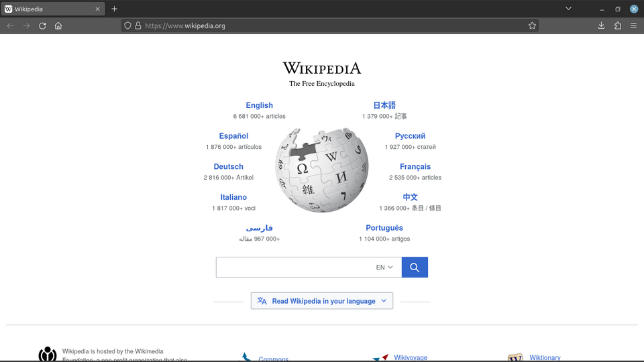Open a new tab with plus icon
This screenshot has width=644, height=362.
point(114,9)
